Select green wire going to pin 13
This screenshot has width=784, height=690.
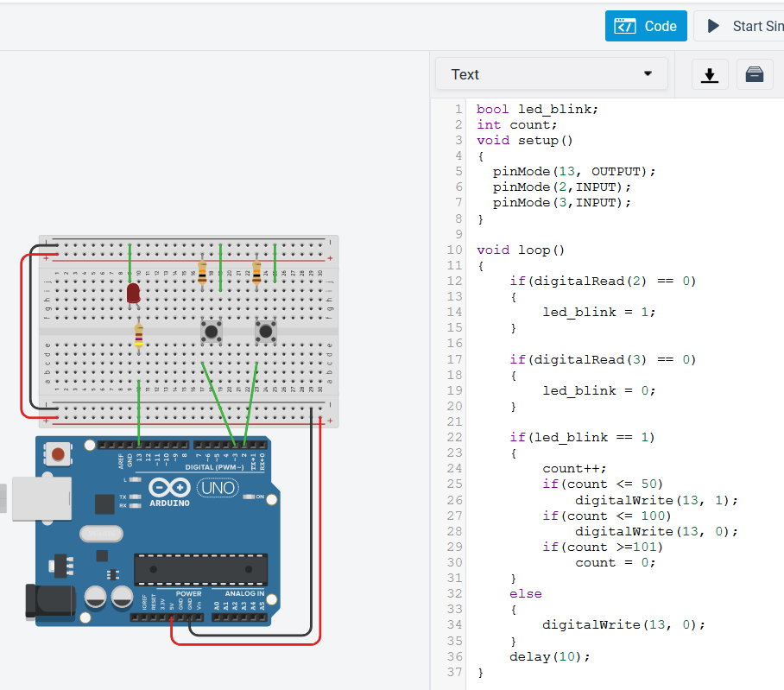(x=138, y=413)
